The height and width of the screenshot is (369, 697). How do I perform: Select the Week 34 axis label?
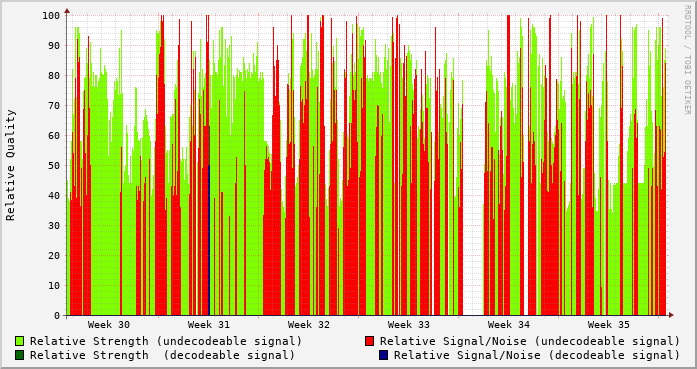(509, 325)
